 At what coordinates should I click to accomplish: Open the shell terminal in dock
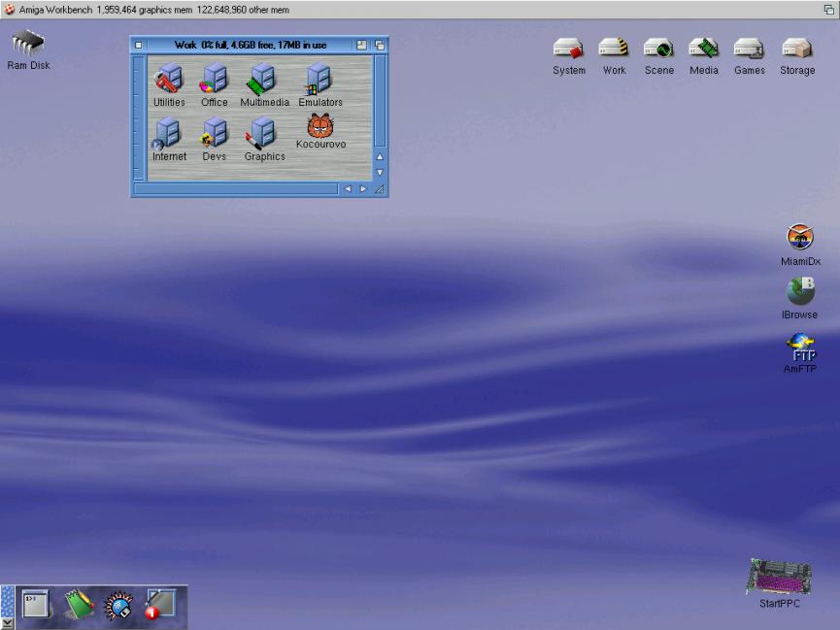(37, 605)
